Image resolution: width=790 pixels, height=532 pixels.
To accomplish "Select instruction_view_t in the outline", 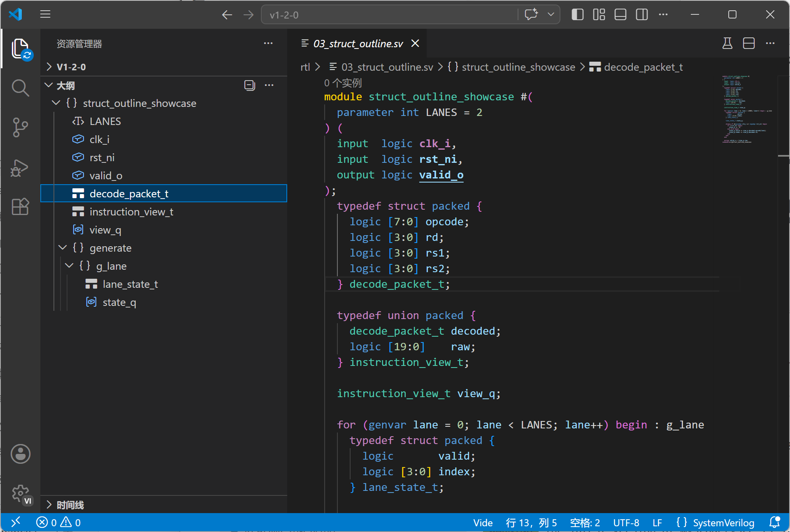I will 164,212.
